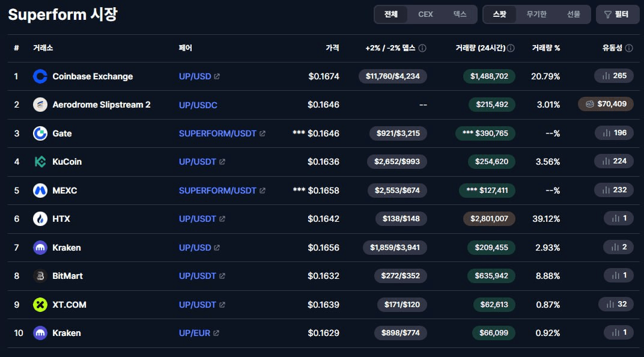The height and width of the screenshot is (357, 644).
Task: Open the UP/USDC pair link
Action: [x=198, y=105]
